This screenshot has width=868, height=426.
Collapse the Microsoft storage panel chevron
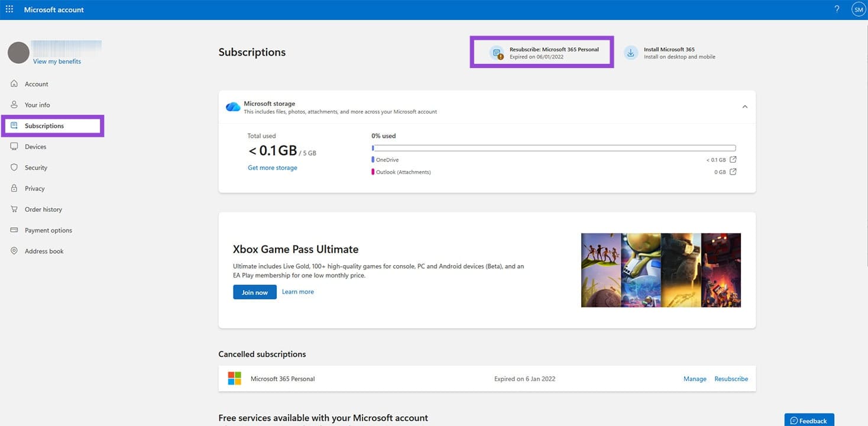click(x=745, y=106)
